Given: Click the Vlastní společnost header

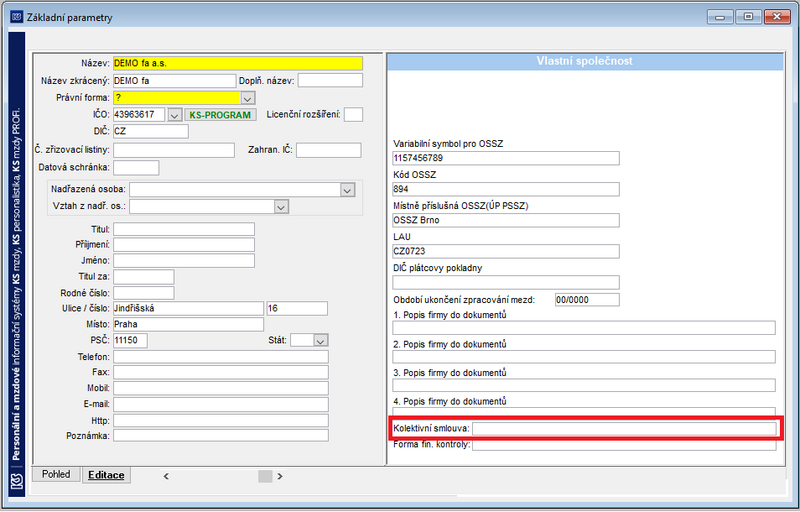Looking at the screenshot, I should [x=585, y=61].
